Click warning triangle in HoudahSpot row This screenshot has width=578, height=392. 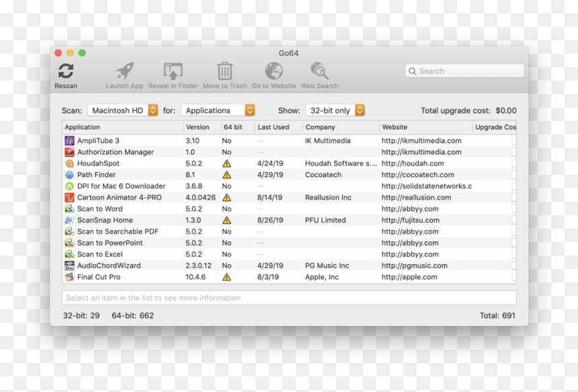coord(226,163)
